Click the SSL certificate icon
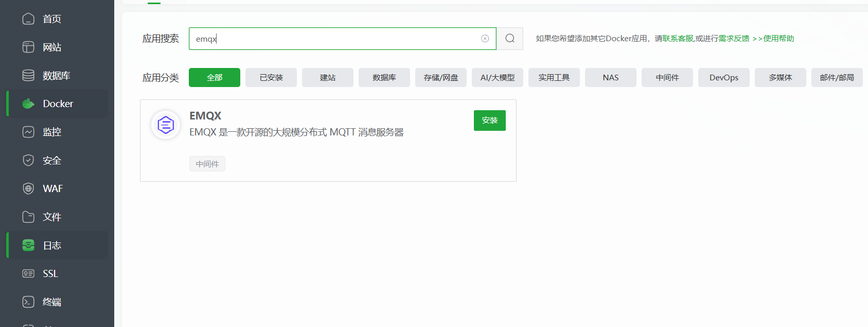This screenshot has width=868, height=327. point(28,274)
